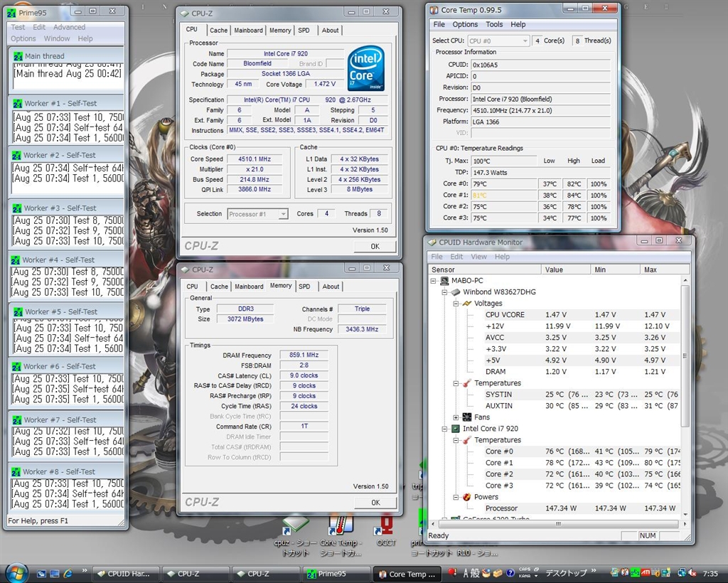Viewport: 728px width, 583px height.
Task: Click the Windows Start orb
Action: point(16,573)
